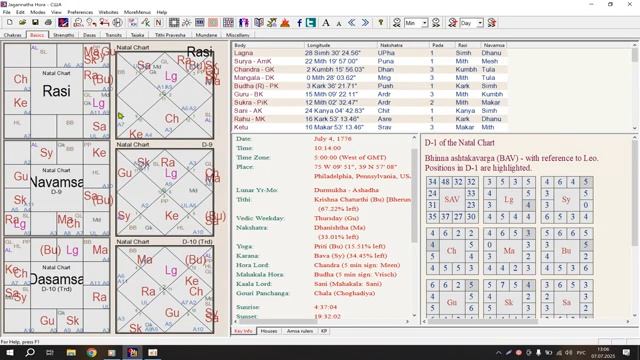
Task: Click the Twitter share icon
Action: click(311, 23)
